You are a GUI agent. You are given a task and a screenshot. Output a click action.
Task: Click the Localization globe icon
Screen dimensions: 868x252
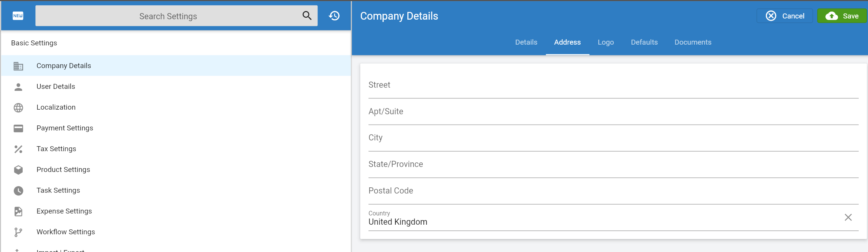(18, 108)
